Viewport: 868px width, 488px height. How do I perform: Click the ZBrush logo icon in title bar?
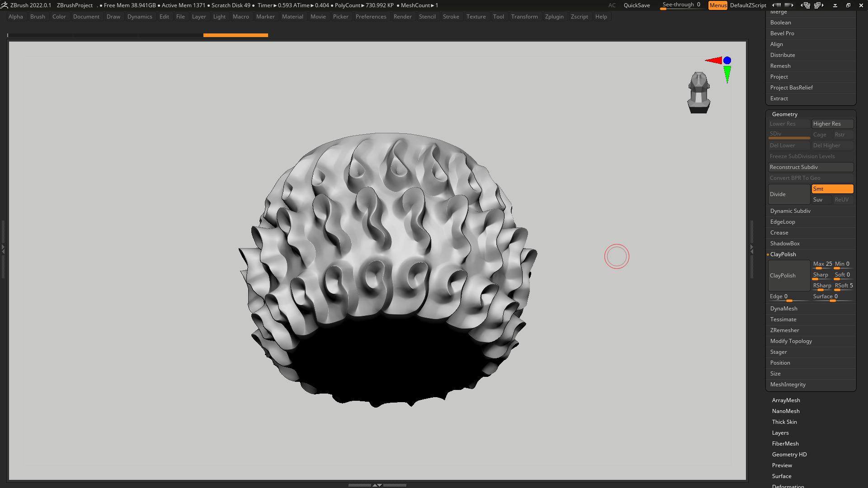pos(5,5)
